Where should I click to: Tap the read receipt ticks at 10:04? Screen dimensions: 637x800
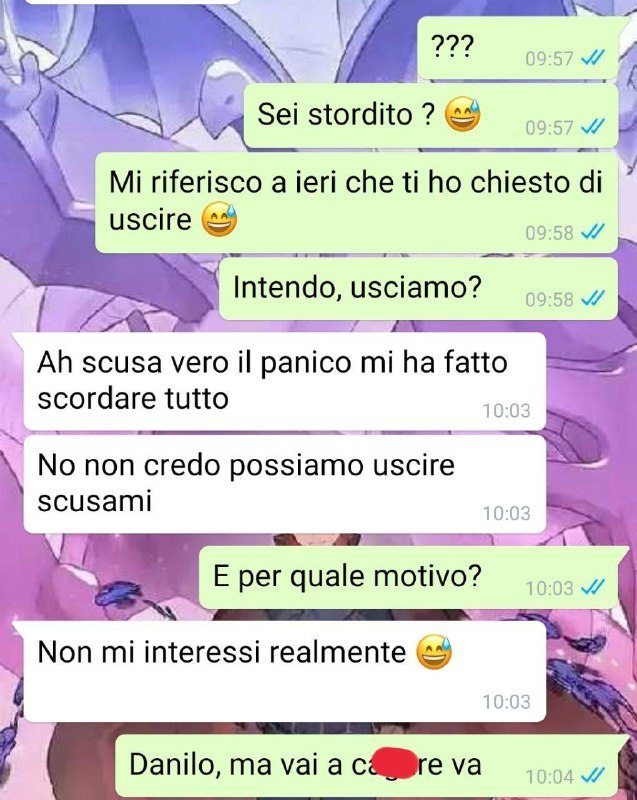point(593,776)
